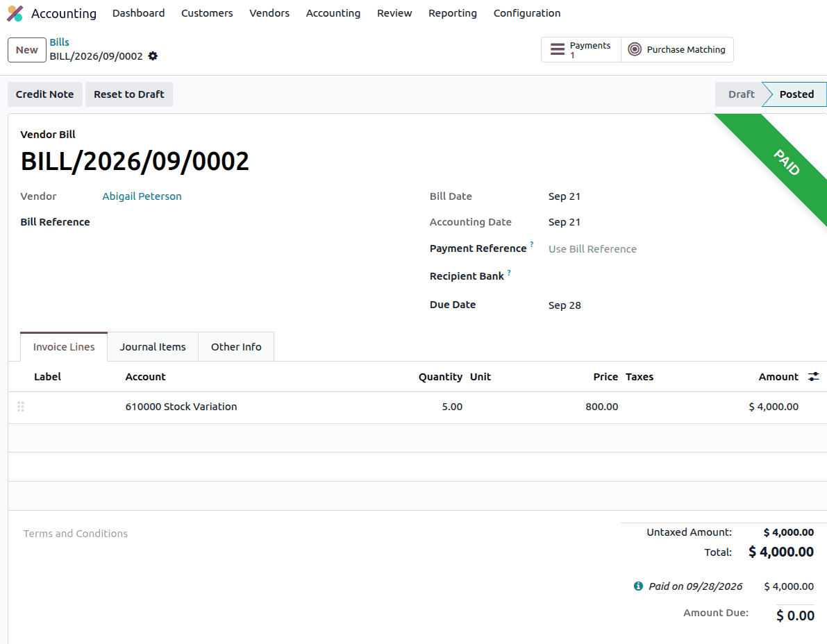Open the Reporting menu
827x644 pixels.
(x=453, y=13)
